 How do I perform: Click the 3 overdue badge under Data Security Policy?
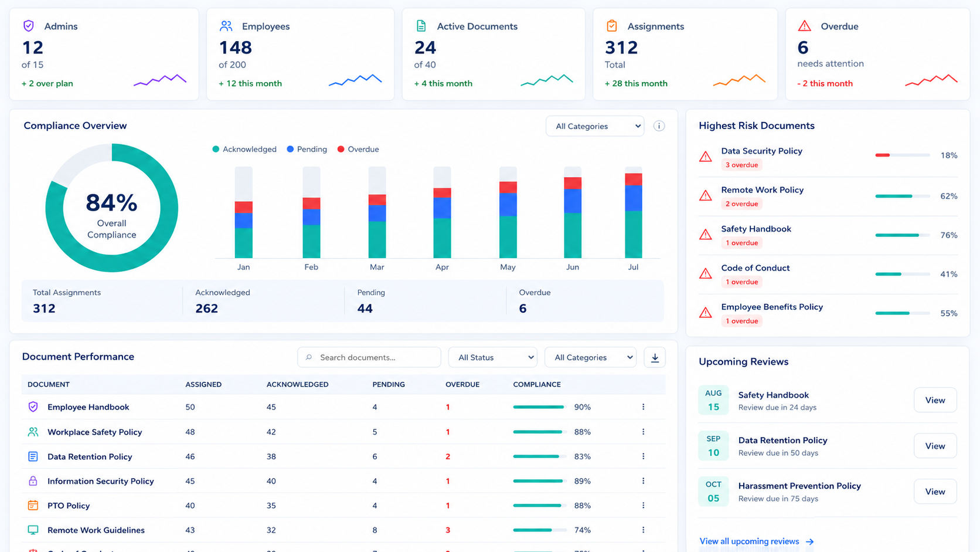742,165
